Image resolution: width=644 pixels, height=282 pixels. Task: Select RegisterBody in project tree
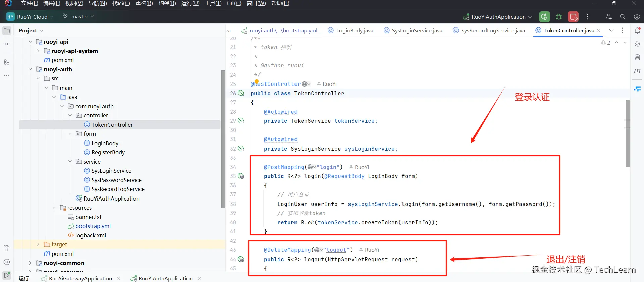[x=108, y=152]
